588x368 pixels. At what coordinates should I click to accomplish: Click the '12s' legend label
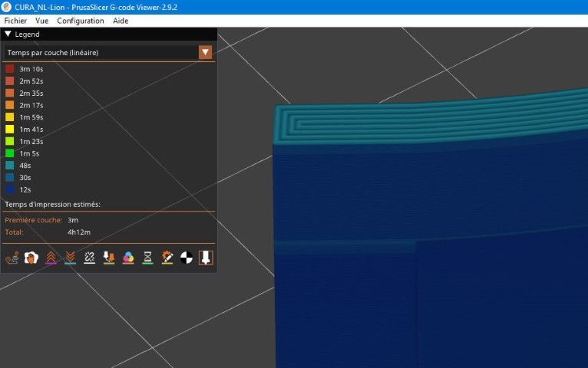click(x=25, y=189)
